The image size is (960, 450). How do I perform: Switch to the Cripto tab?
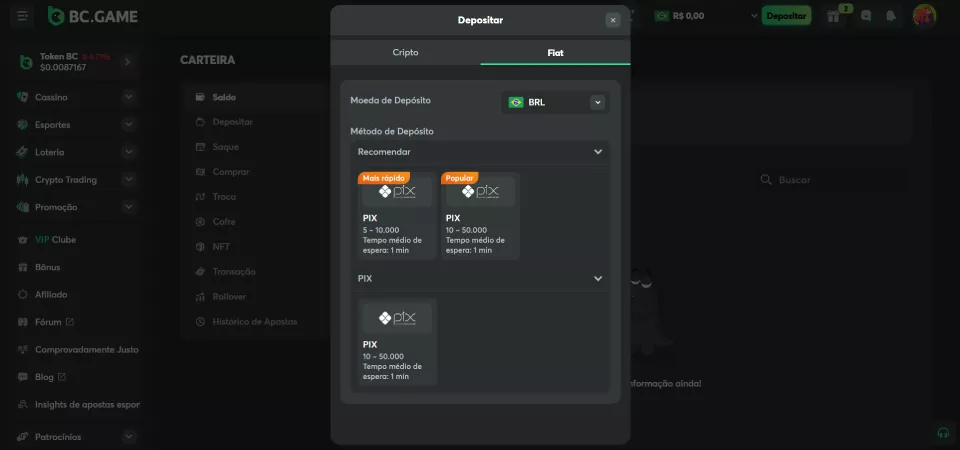pos(405,52)
